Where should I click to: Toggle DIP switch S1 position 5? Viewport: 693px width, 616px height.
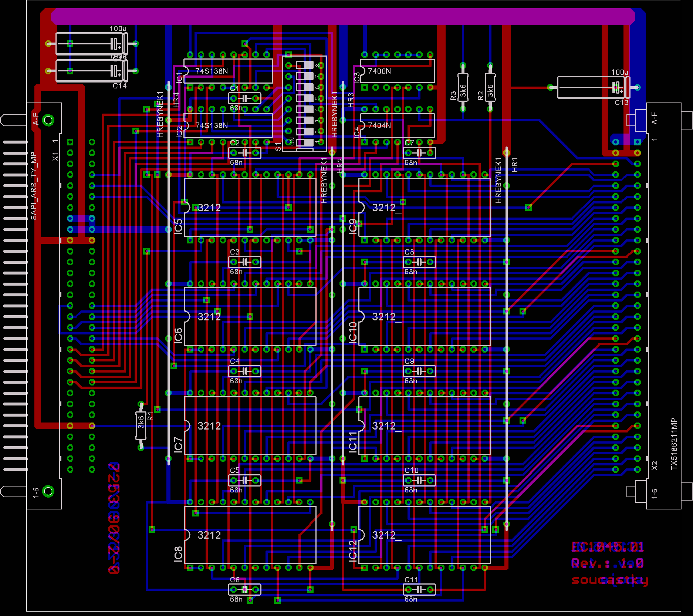pyautogui.click(x=305, y=98)
